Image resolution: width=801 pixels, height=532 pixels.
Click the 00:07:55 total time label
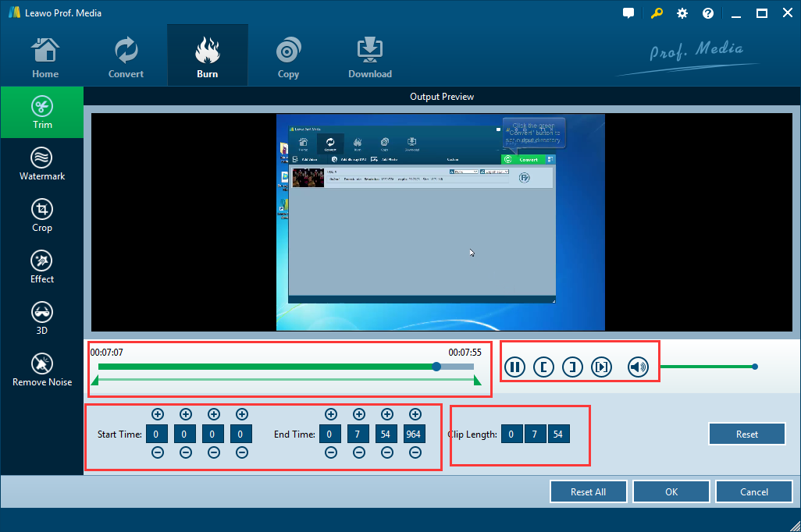(465, 353)
